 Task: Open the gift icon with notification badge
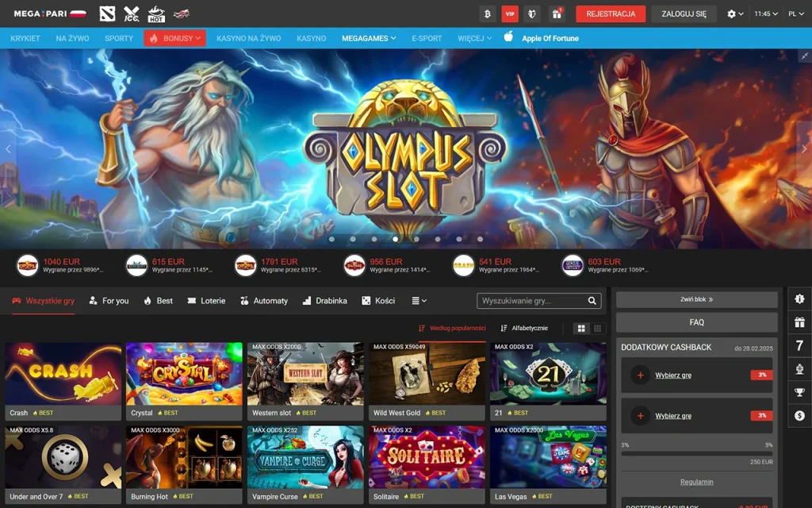[x=557, y=14]
